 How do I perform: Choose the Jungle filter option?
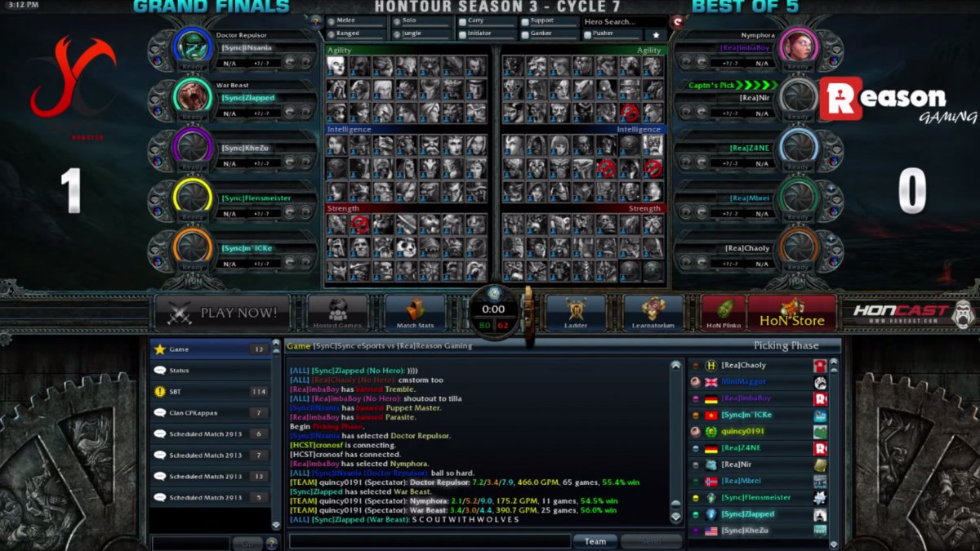[396, 34]
